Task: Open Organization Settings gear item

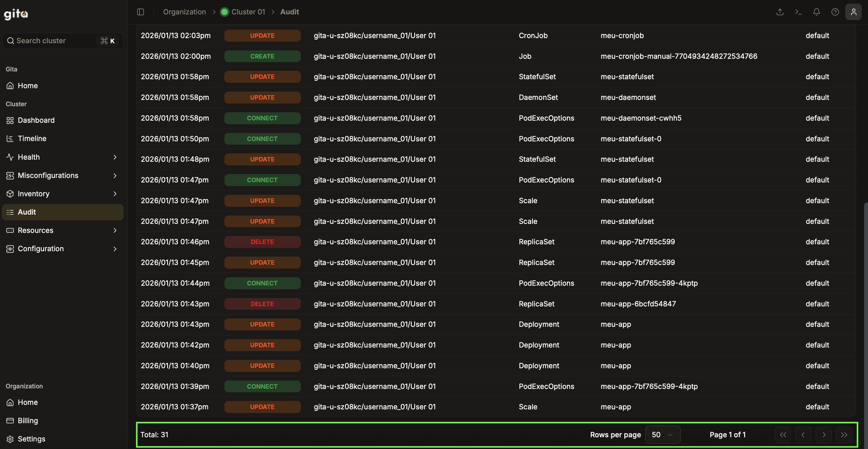Action: (31, 438)
